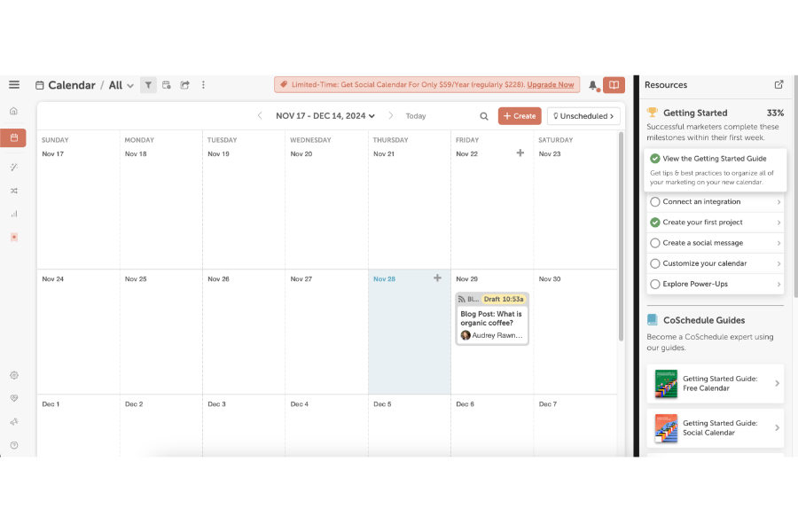This screenshot has height=532, width=798.
Task: Open the megaphone announcements icon
Action: pyautogui.click(x=13, y=421)
